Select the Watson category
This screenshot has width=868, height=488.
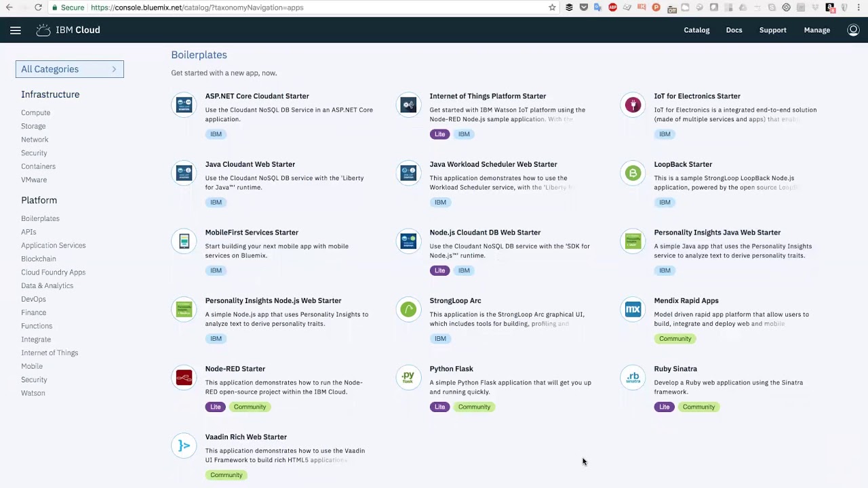pos(33,393)
